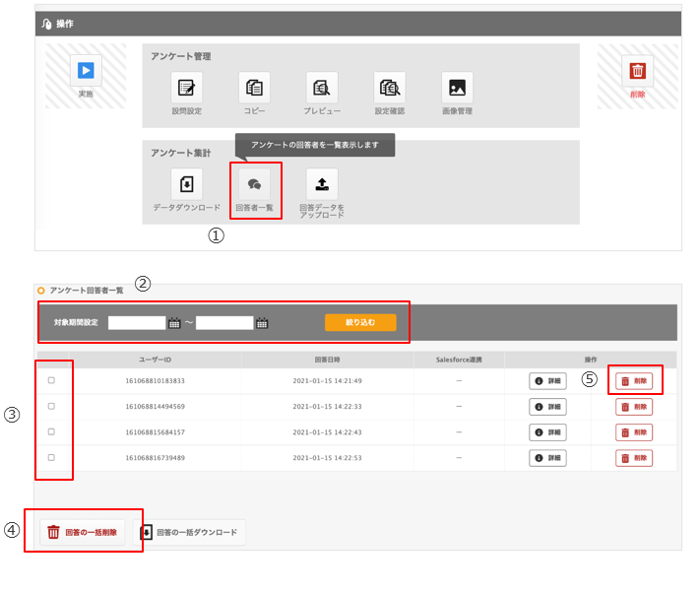Check the box for user 161068814494569
This screenshot has width=700, height=593.
pyautogui.click(x=51, y=407)
